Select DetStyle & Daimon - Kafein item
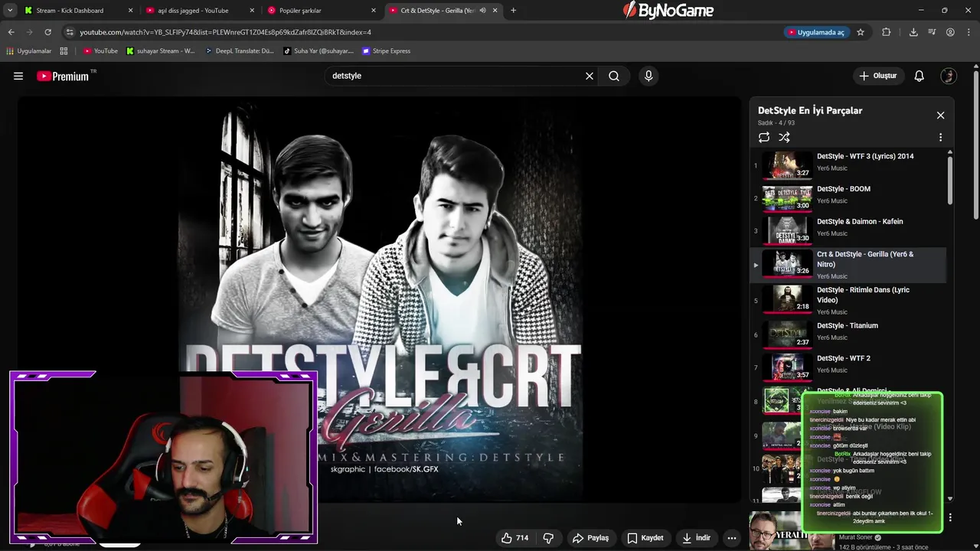 [848, 230]
